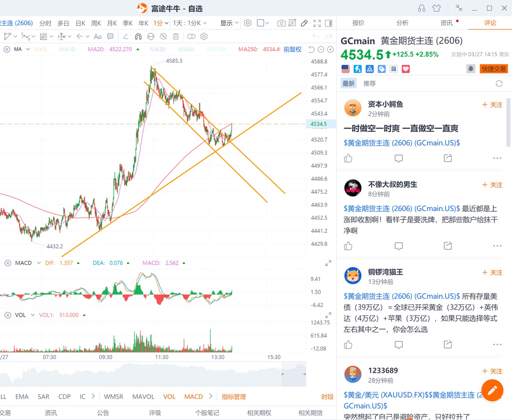Show 推荐 recommended comments
Image resolution: width=512 pixels, height=420 pixels.
coord(369,84)
